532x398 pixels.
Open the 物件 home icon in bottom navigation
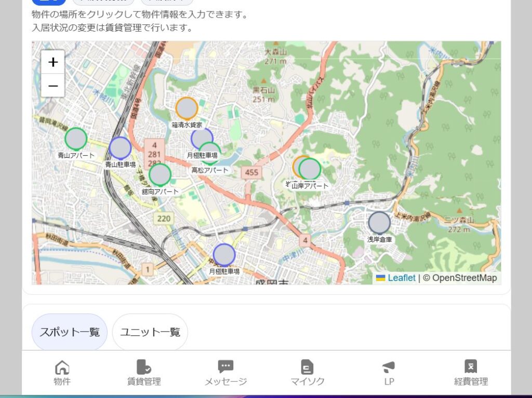(62, 368)
